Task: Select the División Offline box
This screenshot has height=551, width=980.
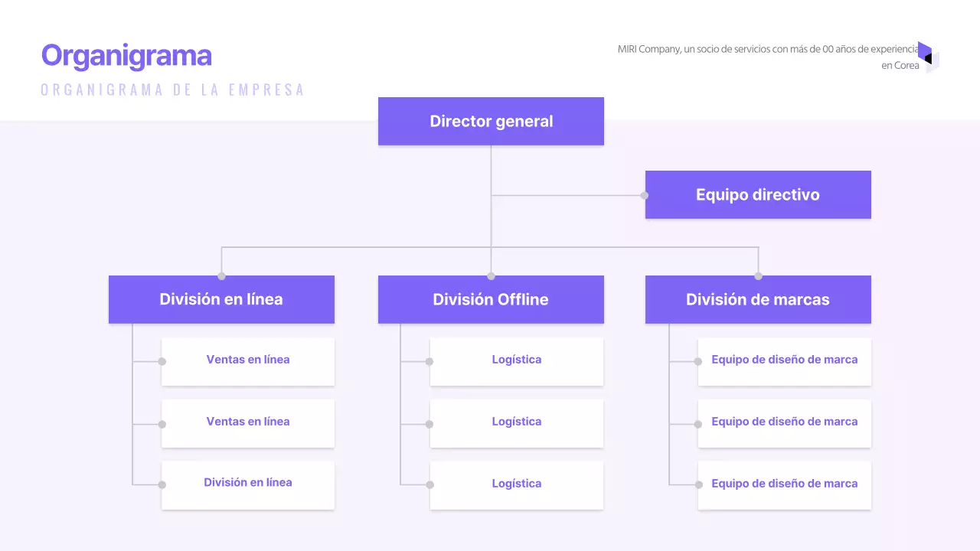Action: [491, 299]
